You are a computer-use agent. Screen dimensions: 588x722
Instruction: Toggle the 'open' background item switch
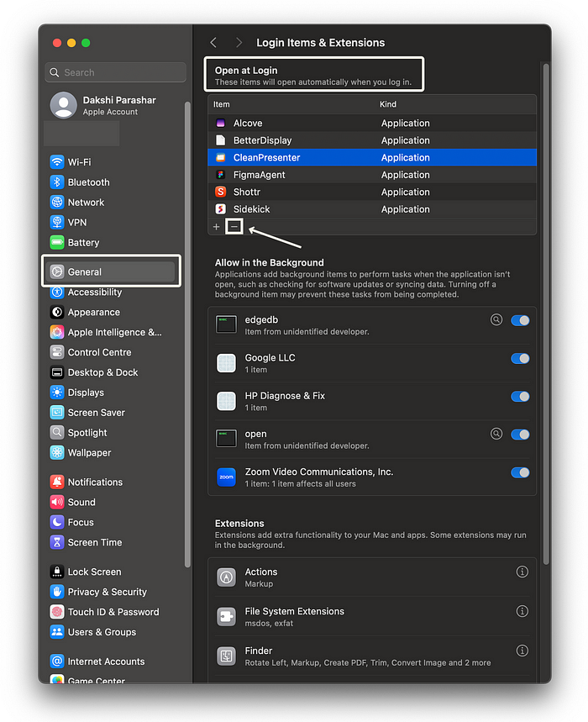520,435
